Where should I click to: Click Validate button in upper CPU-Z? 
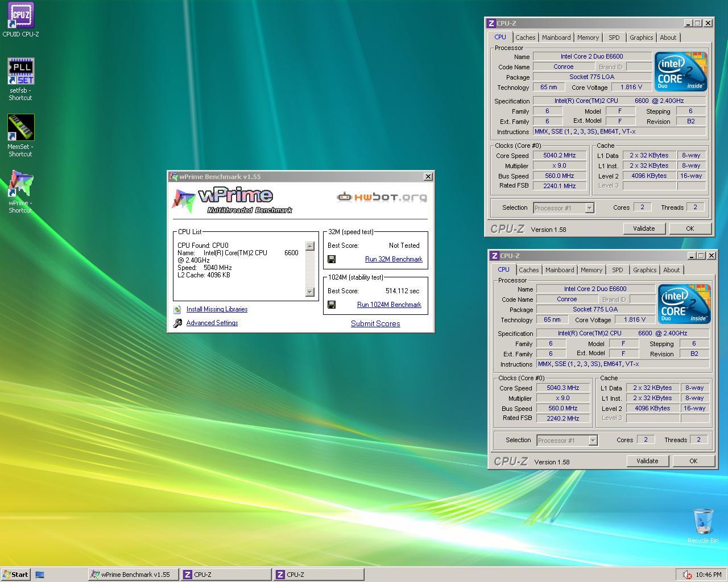pyautogui.click(x=644, y=228)
